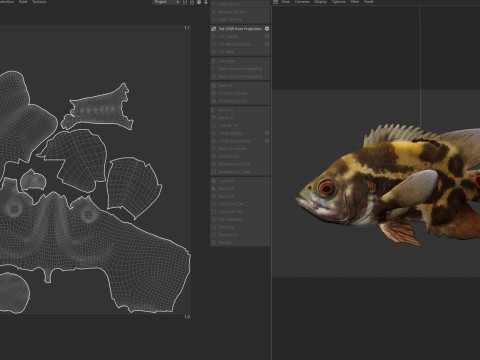This screenshot has width=480, height=360.
Task: Click the UV Rectangularize icon
Action: click(214, 141)
